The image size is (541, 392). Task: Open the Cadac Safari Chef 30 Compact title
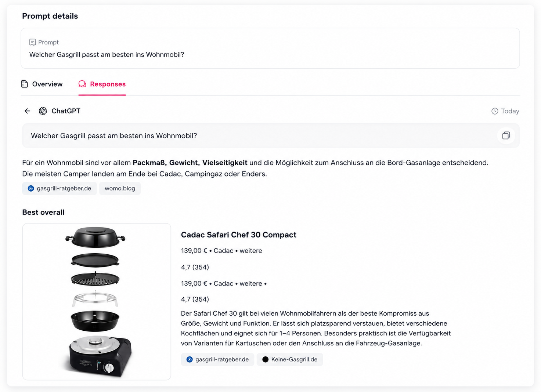pyautogui.click(x=239, y=235)
